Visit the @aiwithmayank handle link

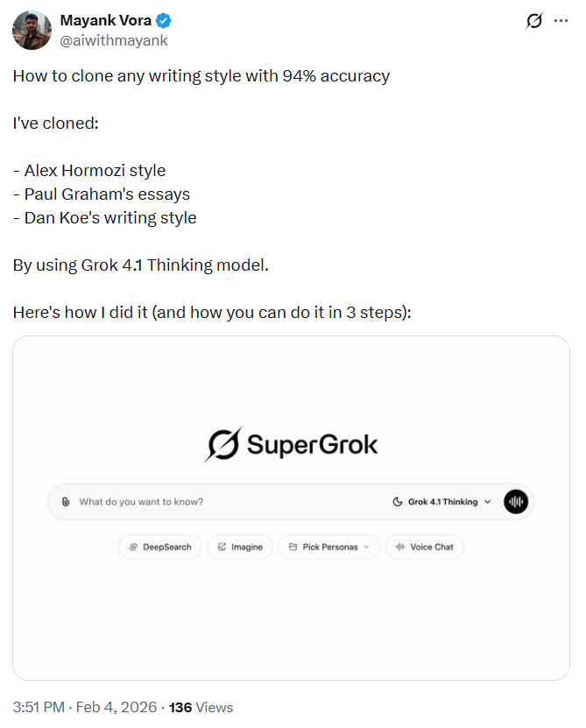[114, 40]
